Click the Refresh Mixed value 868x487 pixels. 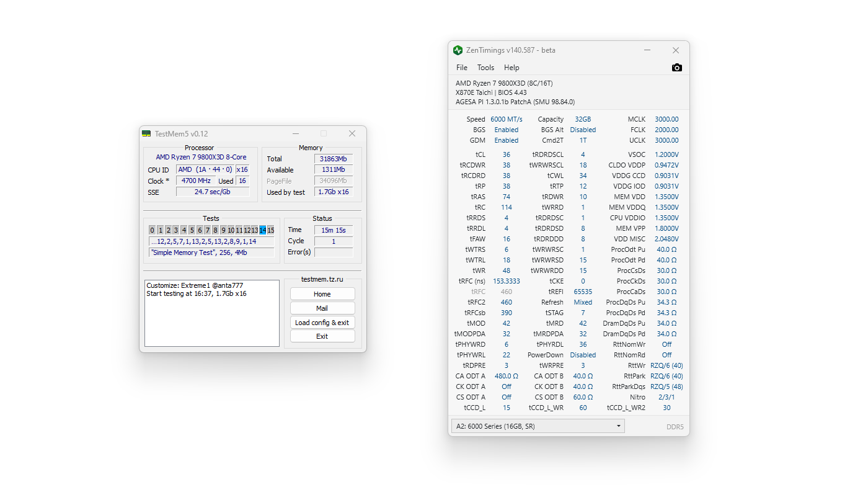click(x=583, y=302)
